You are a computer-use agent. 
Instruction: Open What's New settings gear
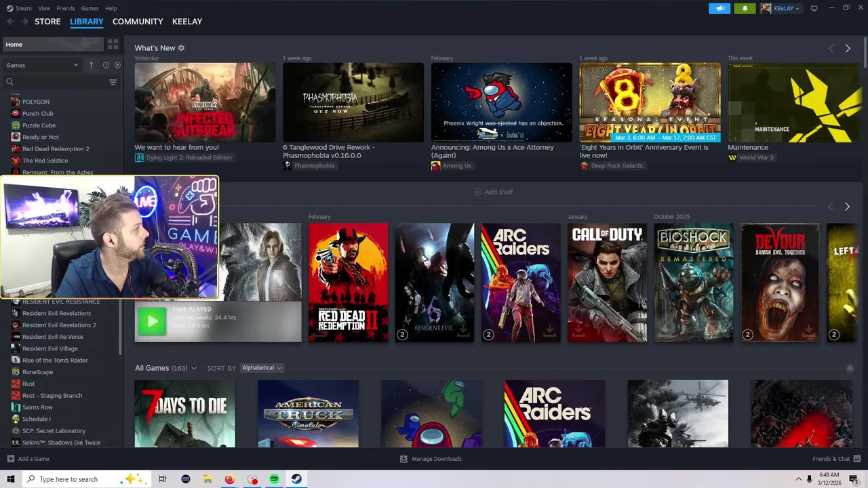click(181, 48)
